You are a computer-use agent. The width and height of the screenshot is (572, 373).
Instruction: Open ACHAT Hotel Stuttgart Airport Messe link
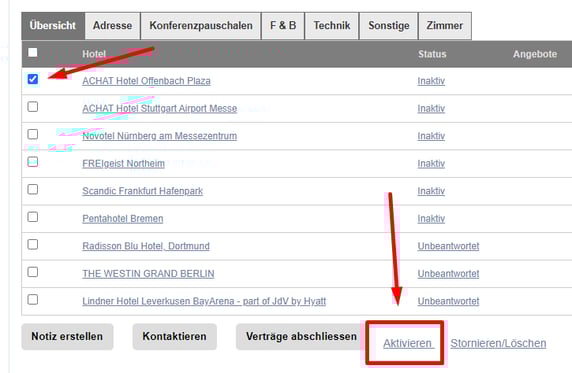[x=159, y=108]
